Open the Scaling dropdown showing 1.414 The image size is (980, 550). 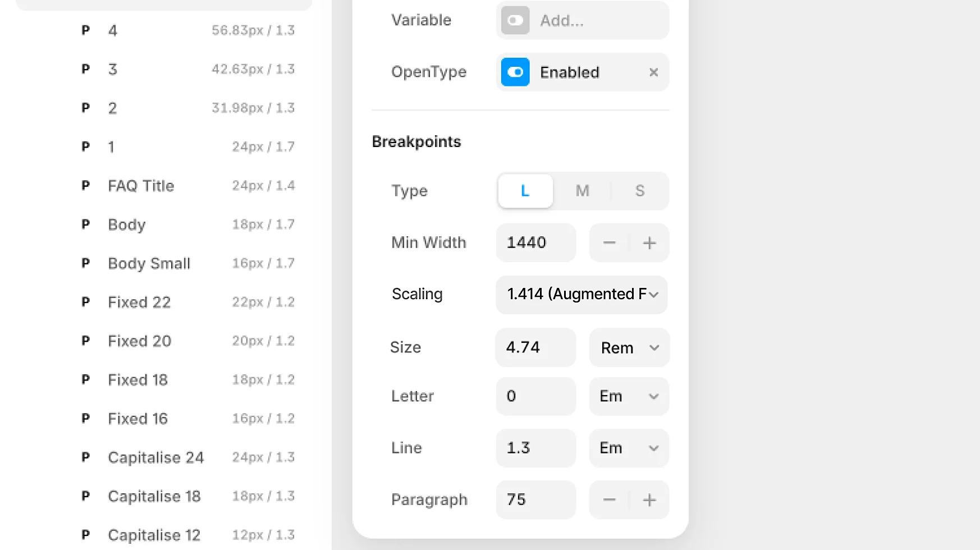pyautogui.click(x=581, y=295)
